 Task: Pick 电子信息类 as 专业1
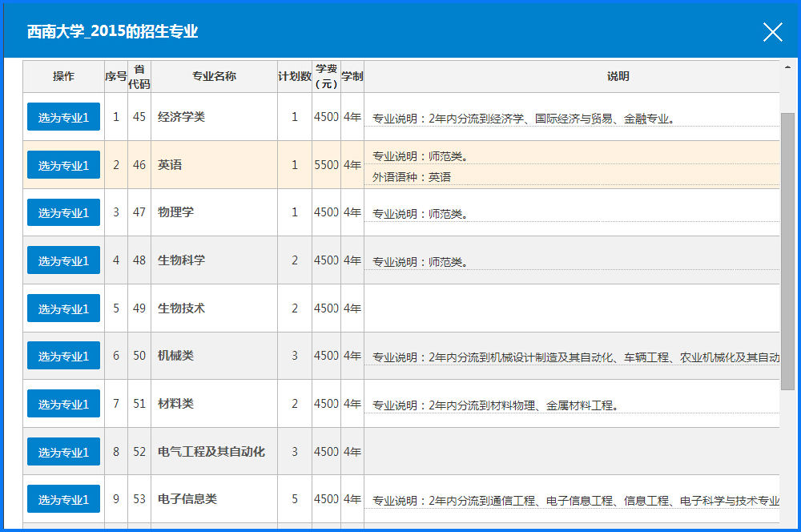[x=63, y=499]
